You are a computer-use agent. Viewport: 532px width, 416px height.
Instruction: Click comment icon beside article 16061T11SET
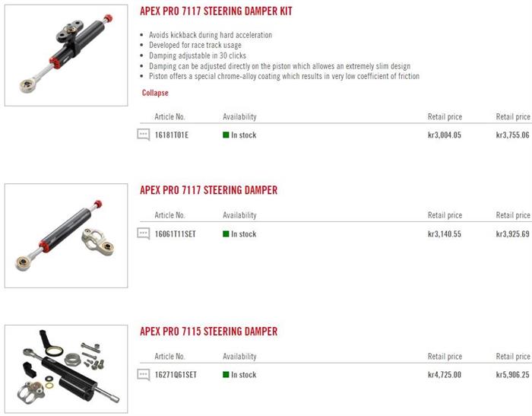143,233
